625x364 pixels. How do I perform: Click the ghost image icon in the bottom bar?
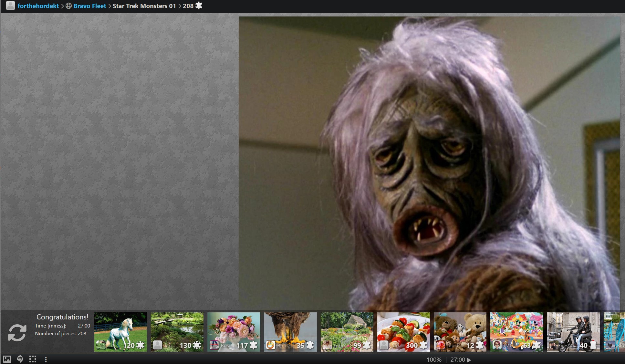[x=20, y=359]
